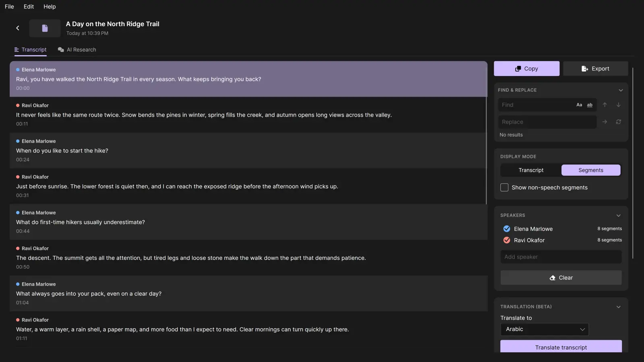Screen dimensions: 644x362
Task: Clear the speakers with eraser button
Action: [561, 278]
